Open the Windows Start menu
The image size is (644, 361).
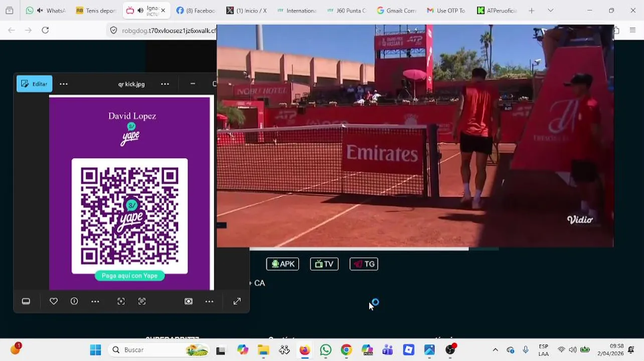pos(95,350)
